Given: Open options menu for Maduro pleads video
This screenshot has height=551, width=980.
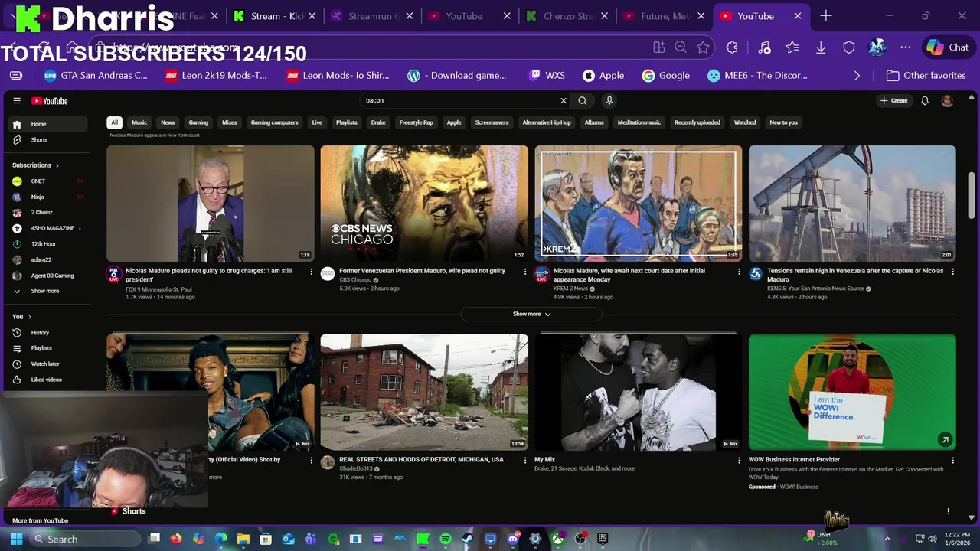Looking at the screenshot, I should (x=311, y=272).
